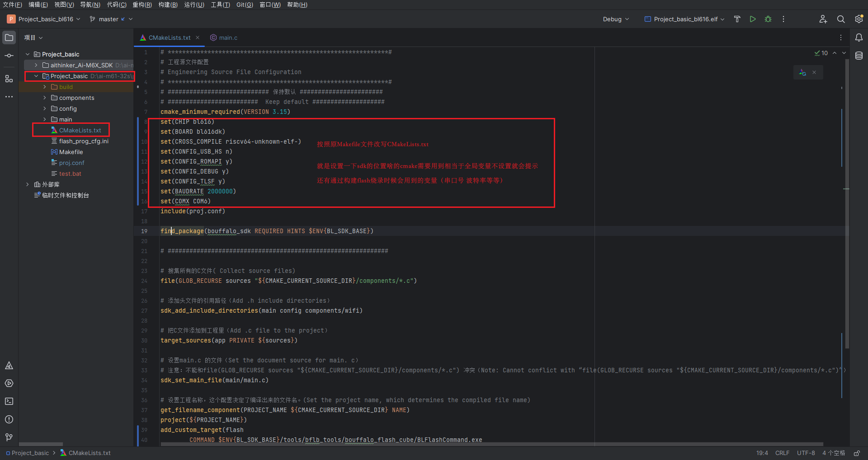Open the Commit tool window icon
This screenshot has width=868, height=460.
pyautogui.click(x=9, y=56)
